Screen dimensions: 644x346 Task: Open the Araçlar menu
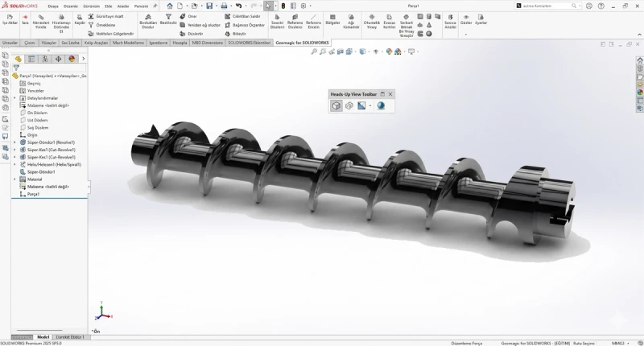(x=123, y=6)
